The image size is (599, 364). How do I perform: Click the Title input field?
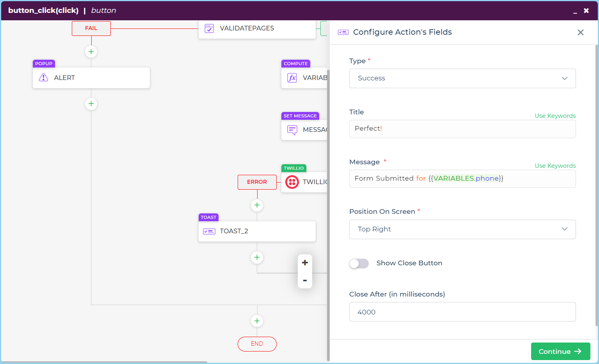(462, 129)
